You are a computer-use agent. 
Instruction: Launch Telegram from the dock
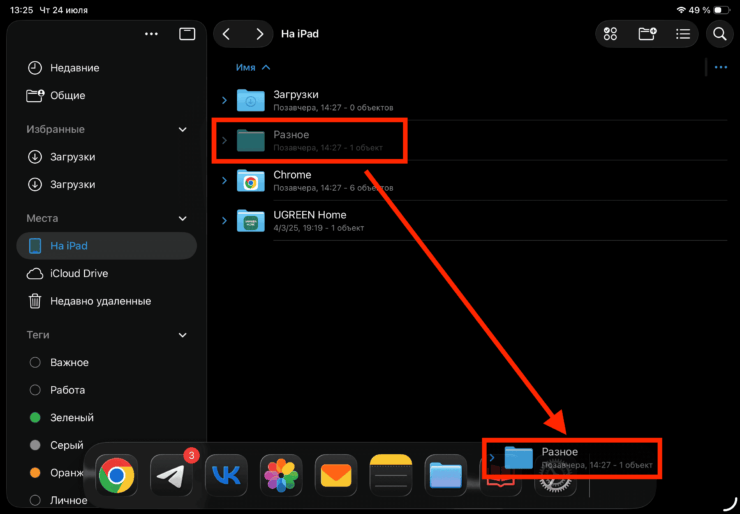(172, 476)
